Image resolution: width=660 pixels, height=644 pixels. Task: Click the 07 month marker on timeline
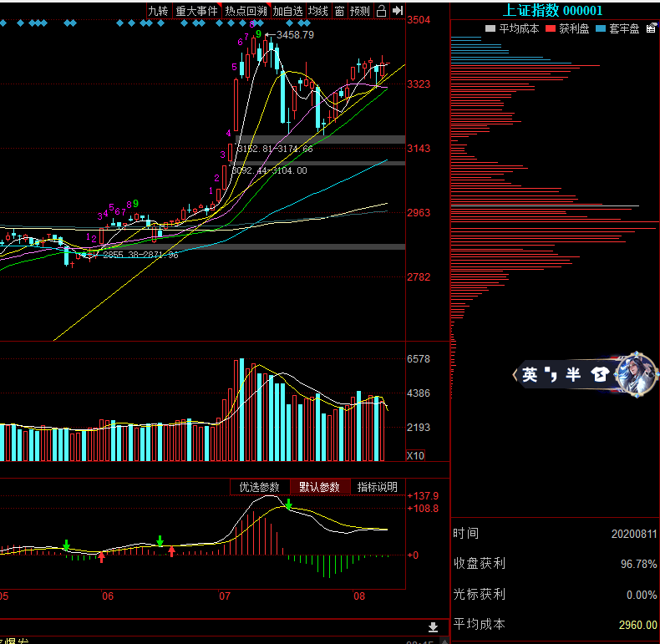point(225,596)
